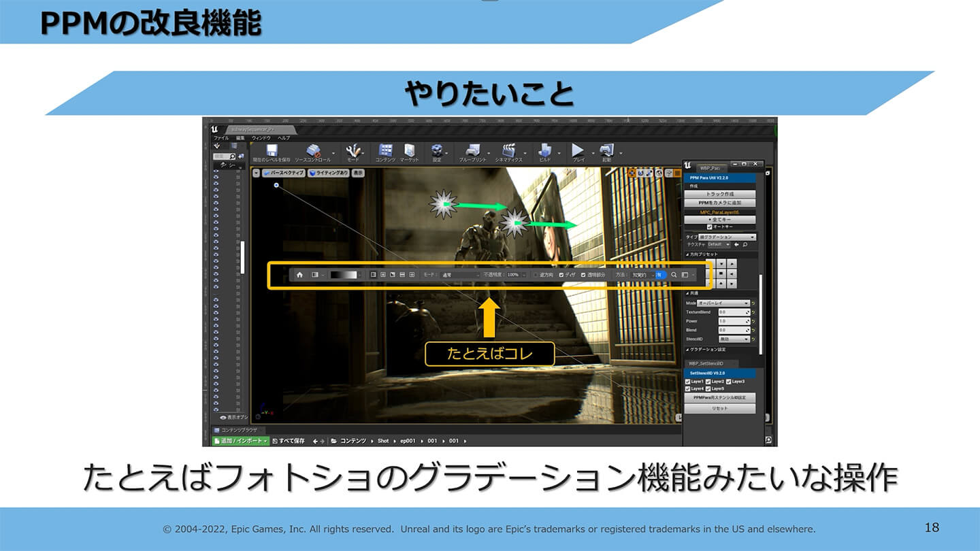
Task: Click the PPMをカメラに追加 button
Action: tap(721, 203)
